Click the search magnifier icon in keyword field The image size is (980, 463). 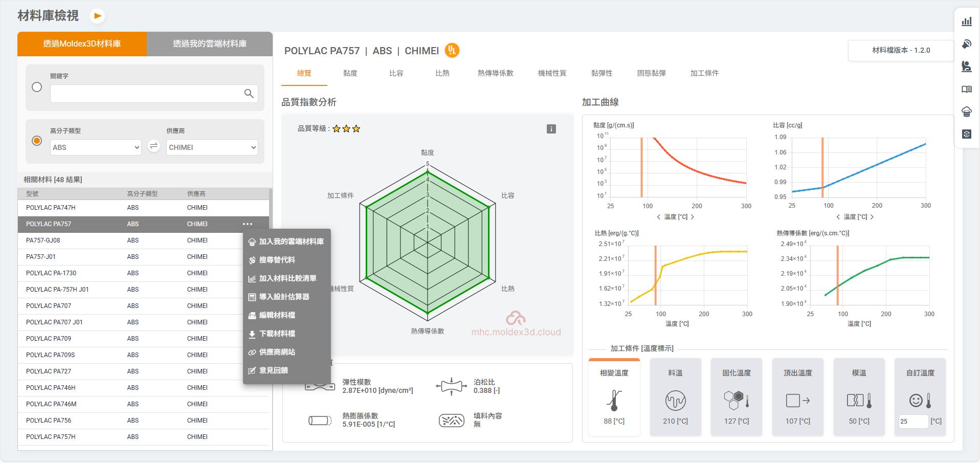pos(249,94)
